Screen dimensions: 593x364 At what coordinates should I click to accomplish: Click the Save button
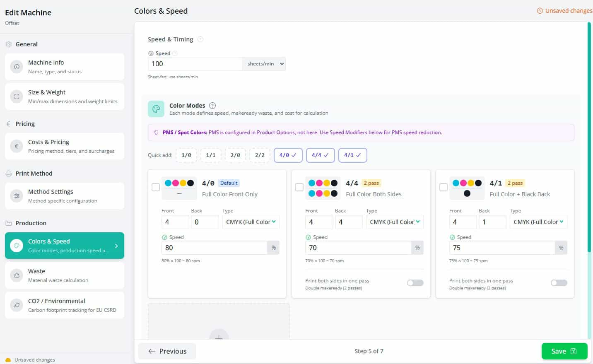pyautogui.click(x=564, y=351)
